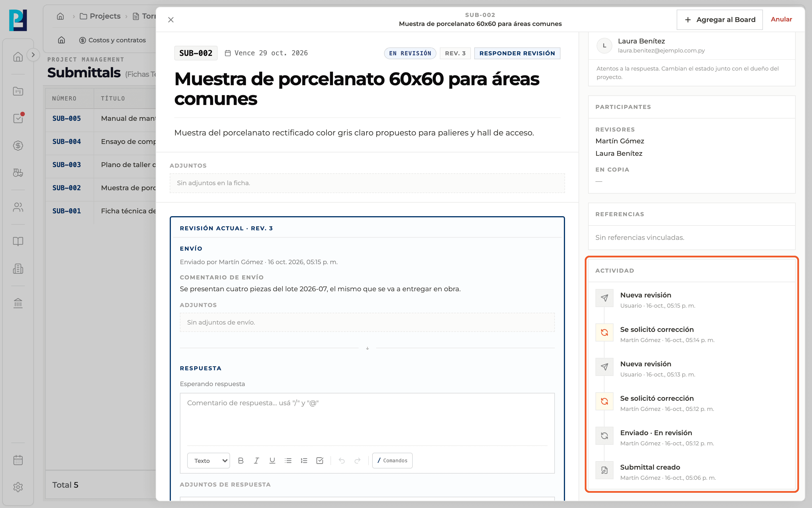Open the Comandos slash menu
Viewport: 812px width, 508px height.
click(392, 460)
